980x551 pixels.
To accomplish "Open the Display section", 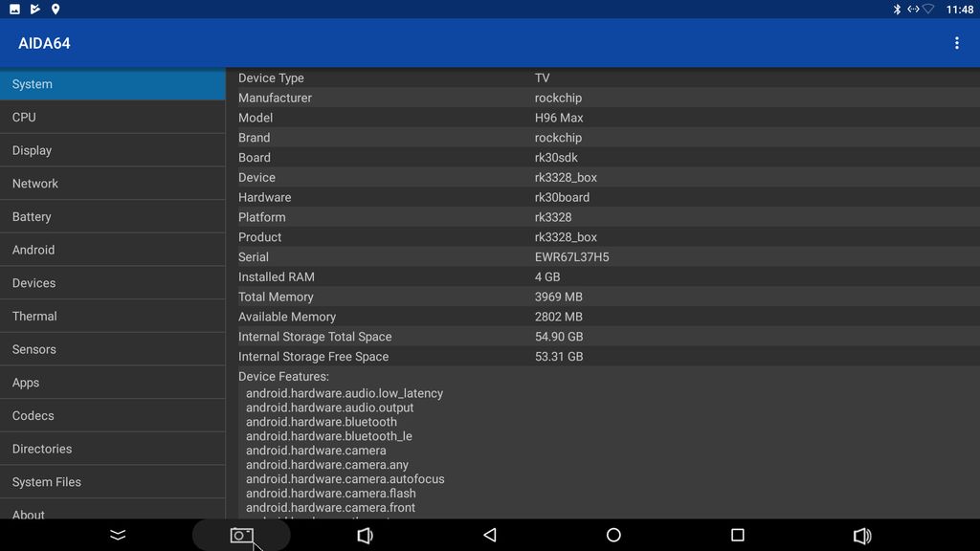I will coord(113,150).
